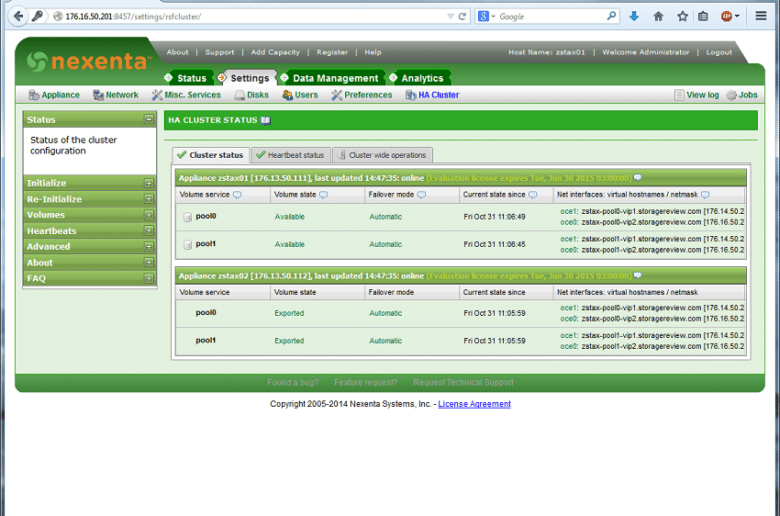Expand the Initialize sidebar panel
This screenshot has width=780, height=516.
click(x=148, y=183)
